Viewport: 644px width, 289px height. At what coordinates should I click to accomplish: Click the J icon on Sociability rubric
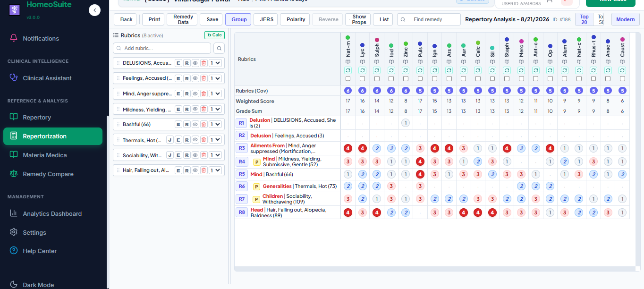pyautogui.click(x=169, y=155)
